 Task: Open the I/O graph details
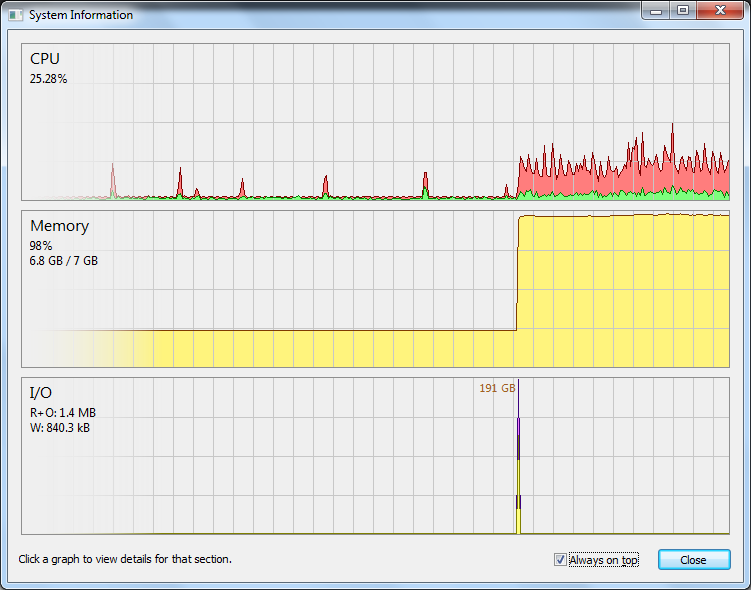(376, 456)
